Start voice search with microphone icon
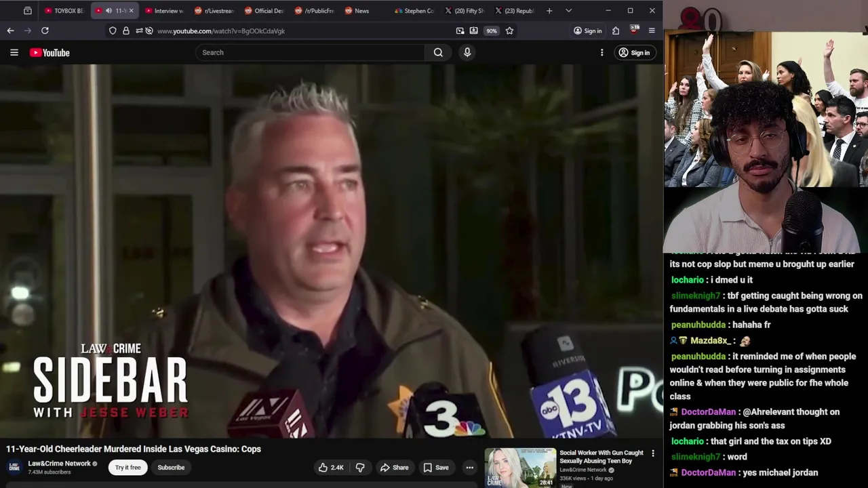Image resolution: width=868 pixels, height=488 pixels. 467,52
